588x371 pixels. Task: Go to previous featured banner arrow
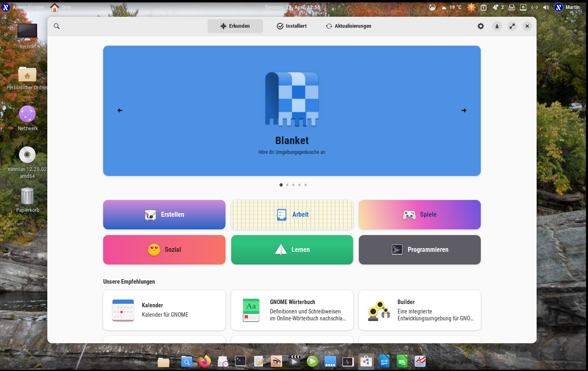120,111
